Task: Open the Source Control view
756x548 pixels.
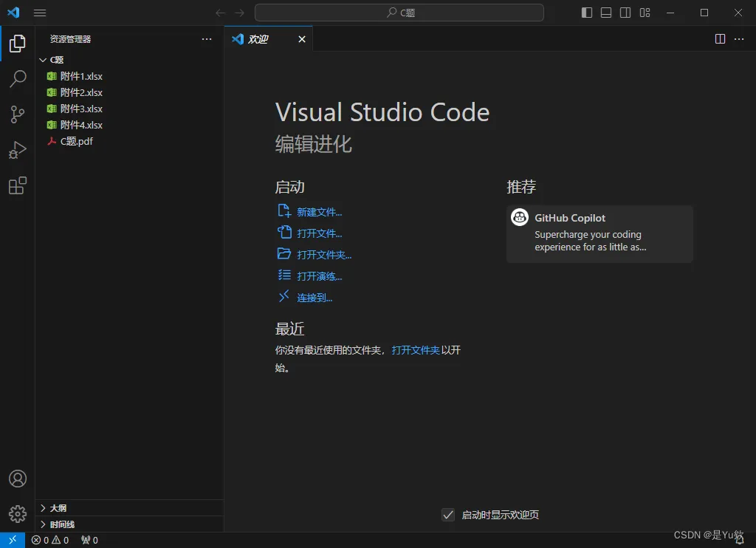Action: 18,114
